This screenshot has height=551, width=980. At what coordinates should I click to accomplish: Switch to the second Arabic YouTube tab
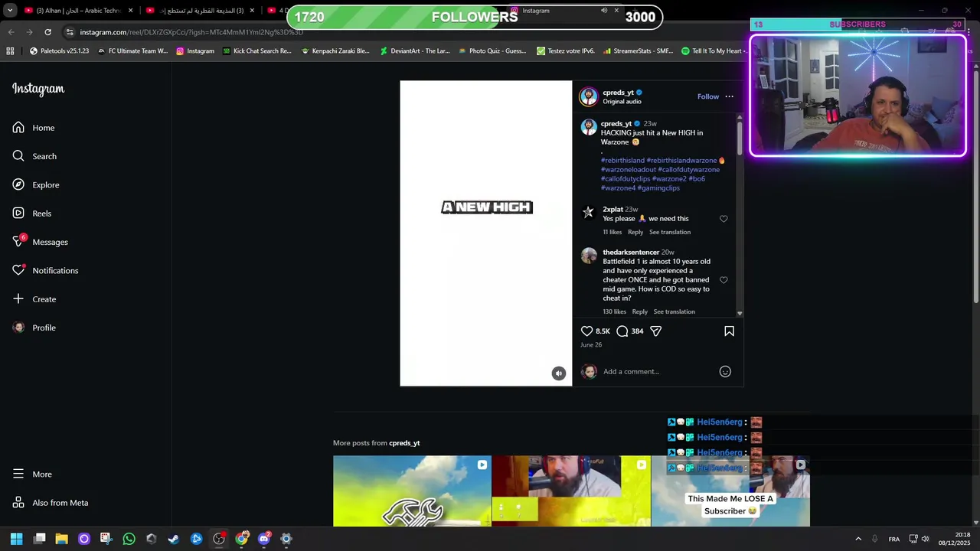click(x=201, y=11)
